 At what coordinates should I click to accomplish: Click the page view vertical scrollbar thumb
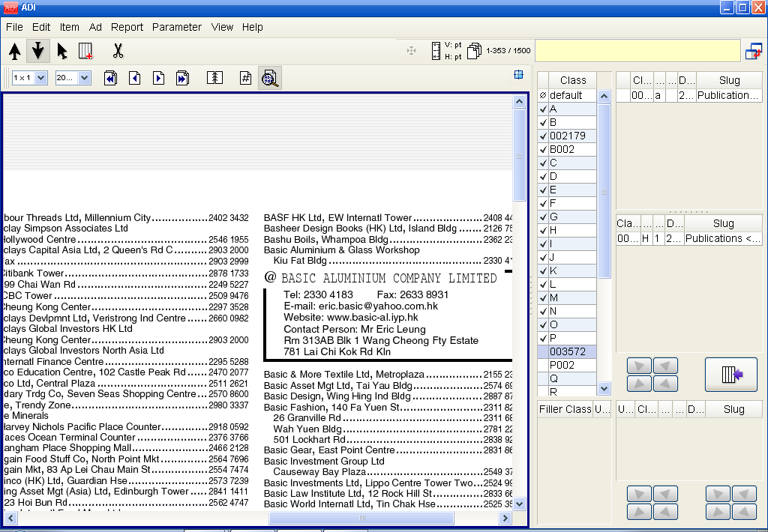pos(519,155)
